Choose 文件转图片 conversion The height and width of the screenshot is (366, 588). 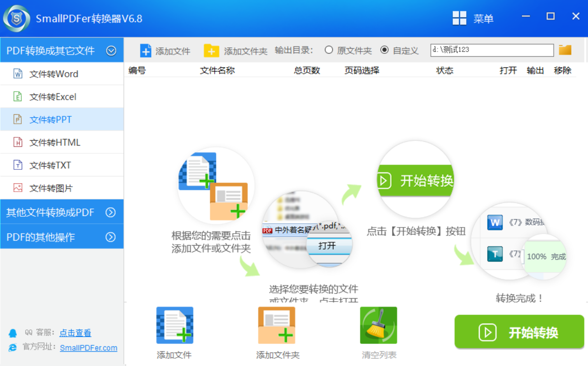click(62, 188)
